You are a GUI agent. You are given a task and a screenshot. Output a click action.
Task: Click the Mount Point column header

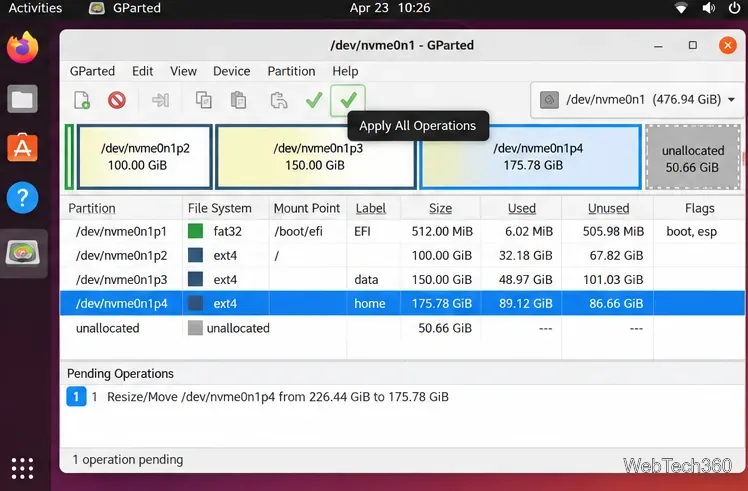tap(307, 209)
